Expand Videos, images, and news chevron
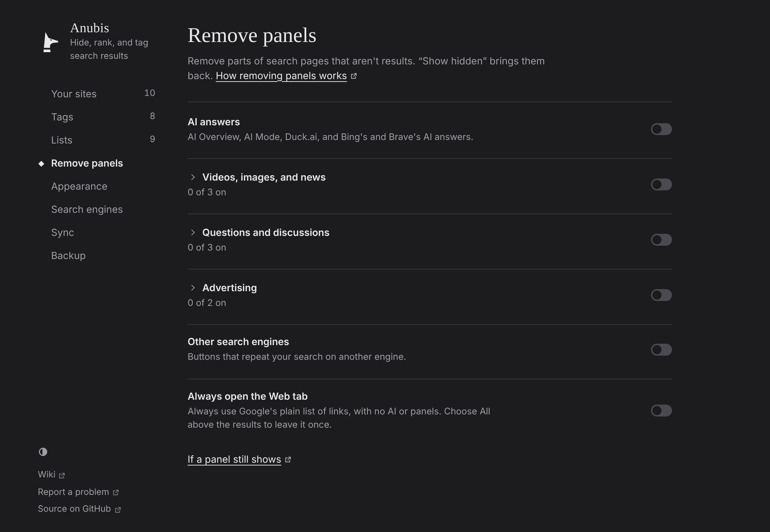This screenshot has height=532, width=770. [193, 177]
